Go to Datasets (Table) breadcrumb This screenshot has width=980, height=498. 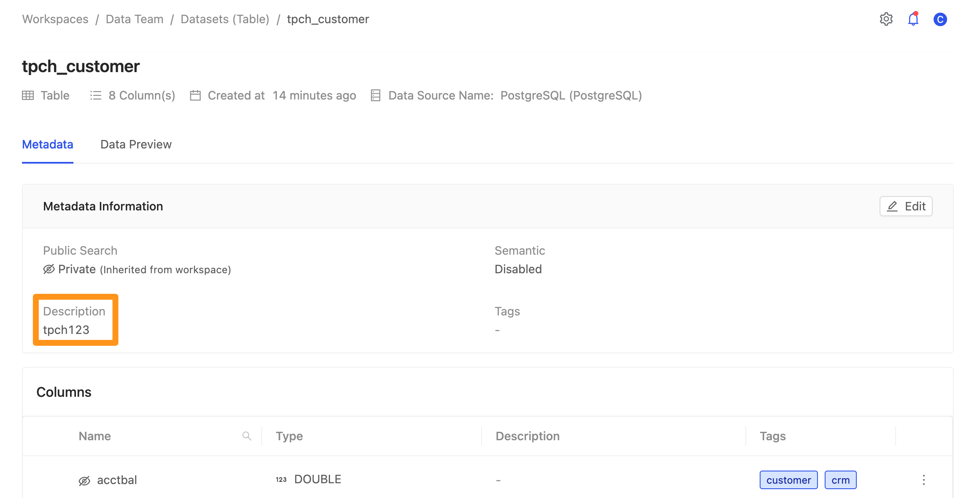pyautogui.click(x=225, y=19)
